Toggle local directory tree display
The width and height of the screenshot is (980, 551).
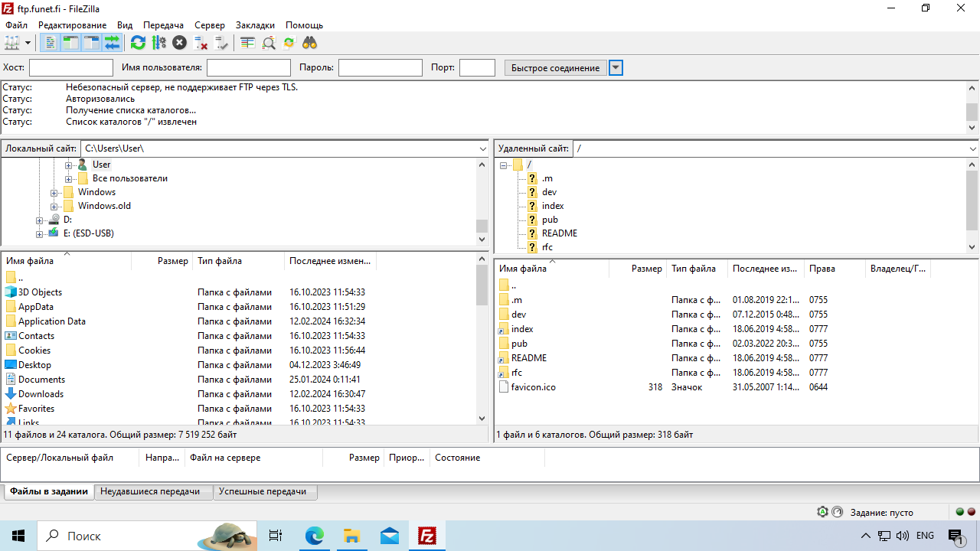(x=70, y=43)
